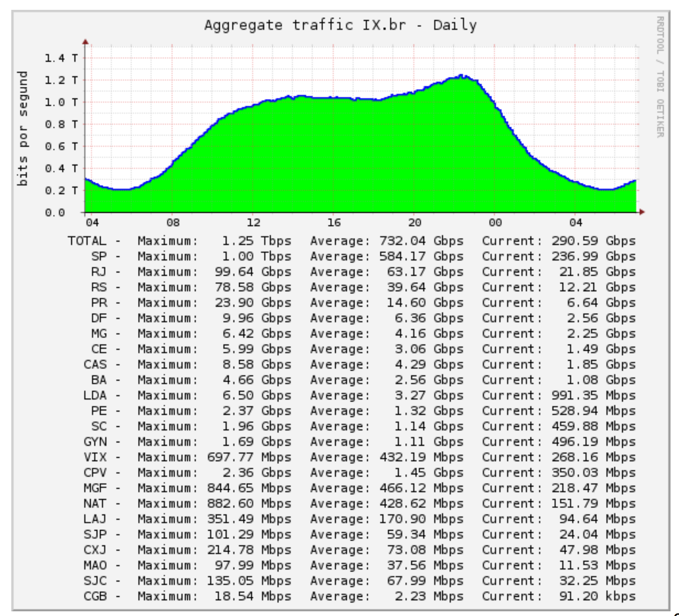679x616 pixels.
Task: Select CPV current value 350.03 Mbps
Action: [x=593, y=473]
